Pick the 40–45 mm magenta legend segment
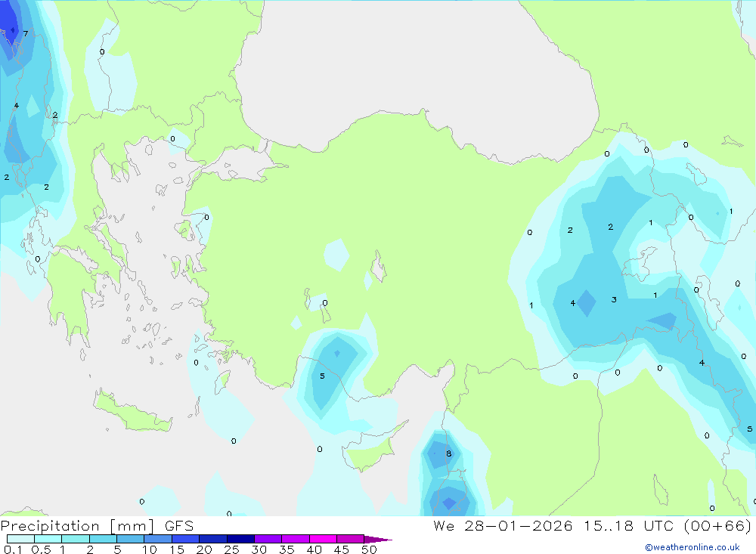The image size is (756, 554). (323, 539)
